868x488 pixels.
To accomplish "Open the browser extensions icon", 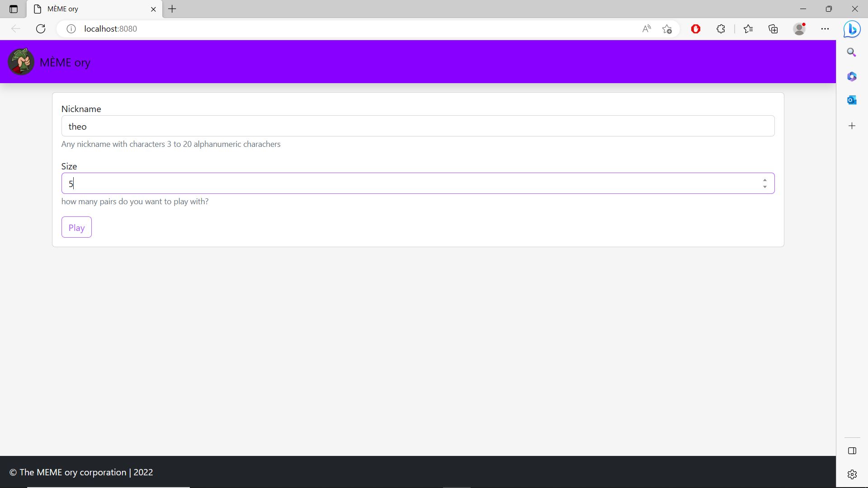I will tap(721, 28).
